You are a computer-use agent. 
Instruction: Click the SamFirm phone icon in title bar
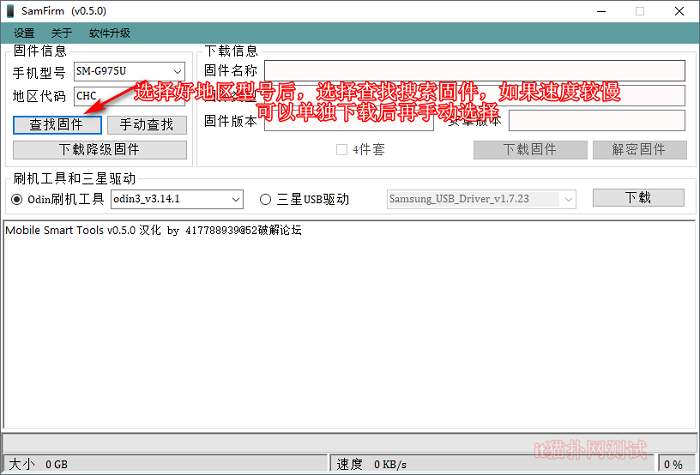pyautogui.click(x=10, y=11)
